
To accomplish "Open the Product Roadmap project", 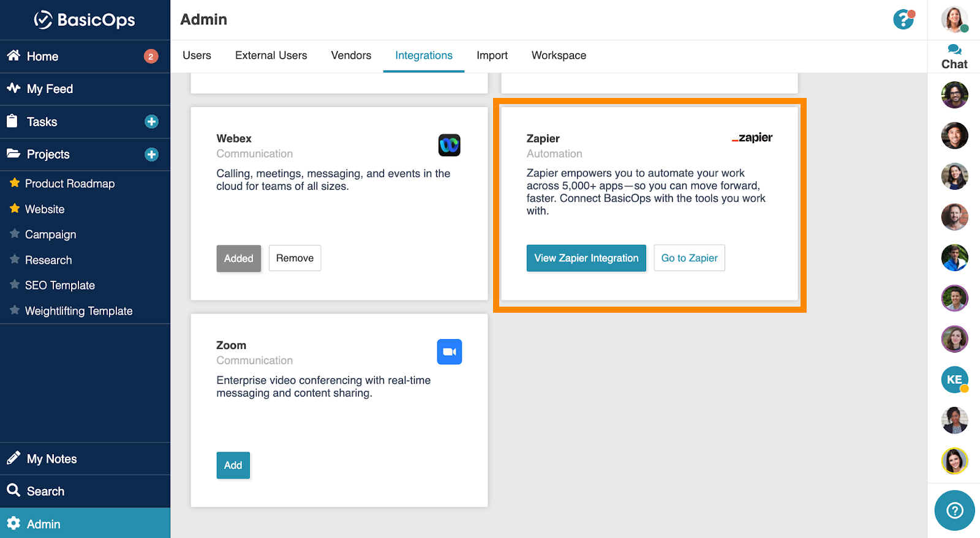I will [x=70, y=184].
